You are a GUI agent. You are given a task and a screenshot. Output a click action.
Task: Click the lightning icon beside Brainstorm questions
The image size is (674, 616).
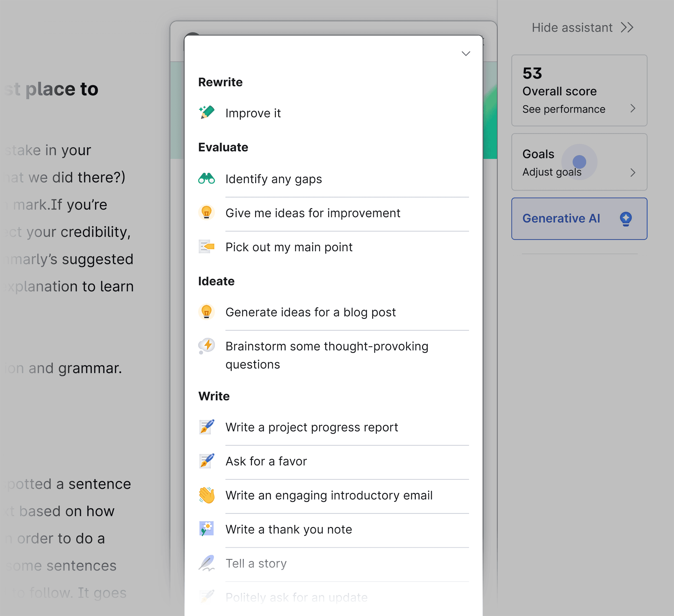(x=206, y=347)
